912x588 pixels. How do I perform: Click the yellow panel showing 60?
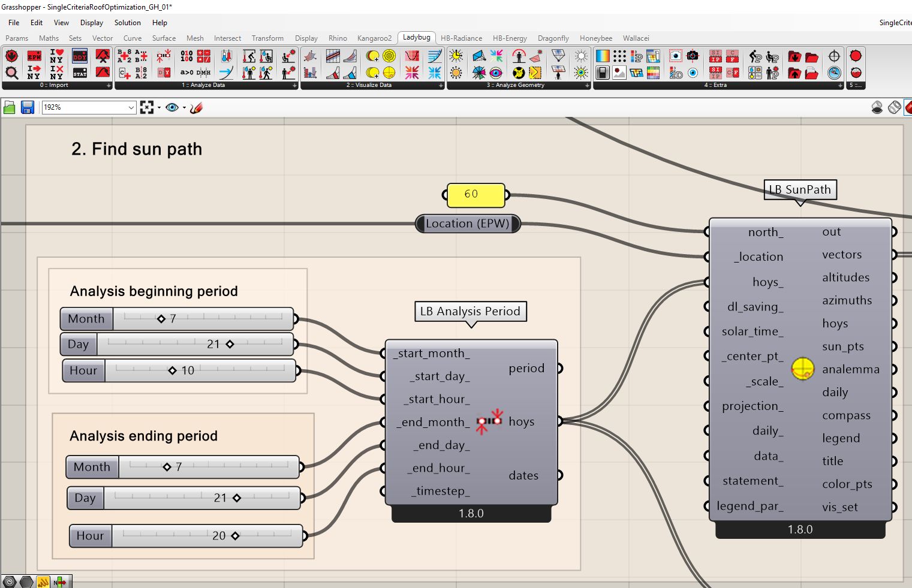(x=475, y=195)
